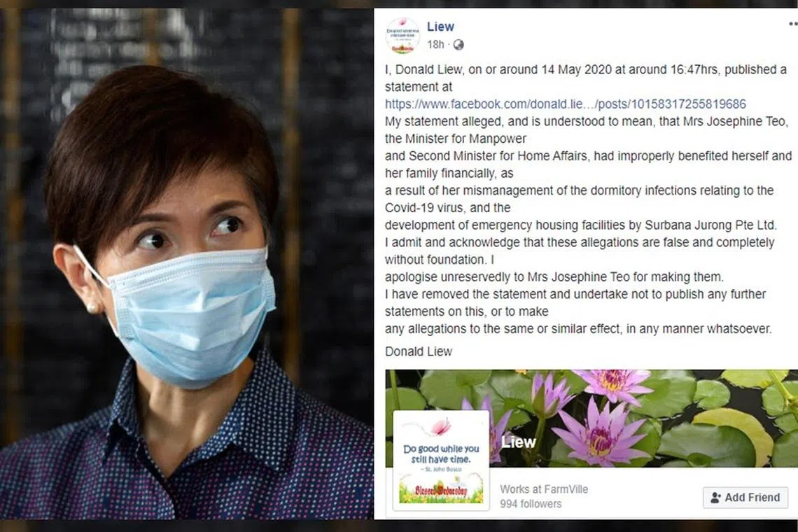Open the facebook.com/donald.lie post link
This screenshot has height=532, width=798.
click(x=565, y=104)
